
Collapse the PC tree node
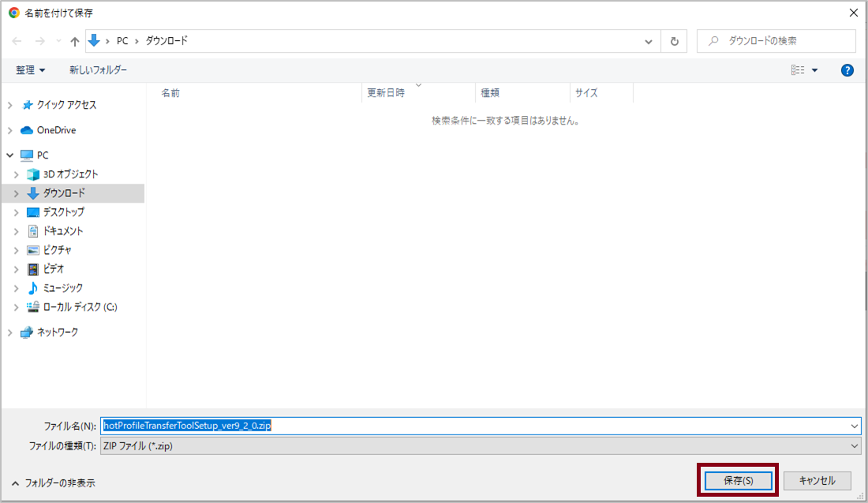[10, 155]
